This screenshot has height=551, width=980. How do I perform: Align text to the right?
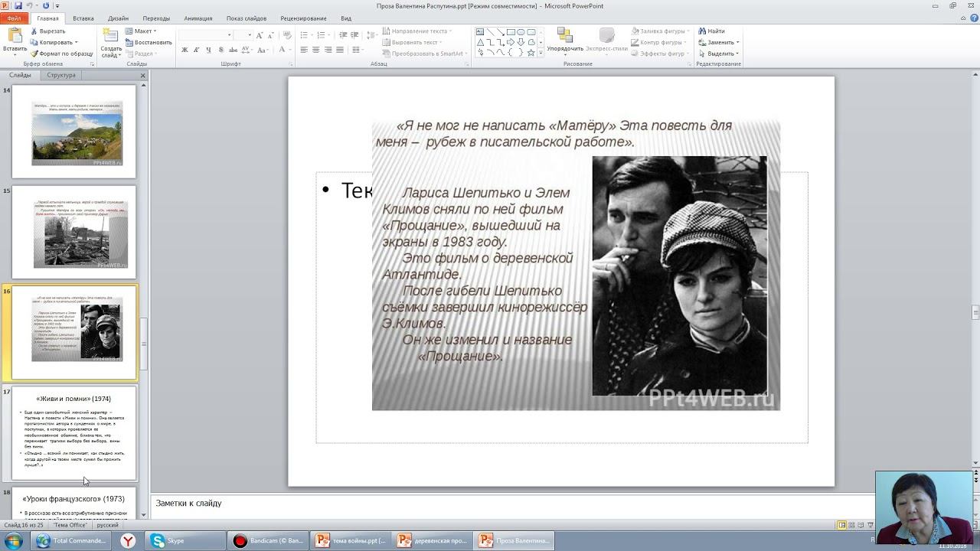click(x=328, y=50)
